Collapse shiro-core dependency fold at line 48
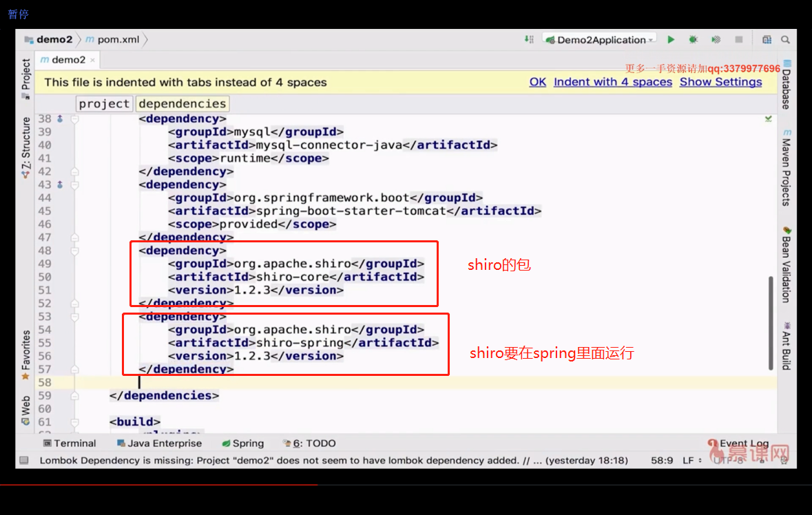Image resolution: width=812 pixels, height=515 pixels. click(74, 251)
